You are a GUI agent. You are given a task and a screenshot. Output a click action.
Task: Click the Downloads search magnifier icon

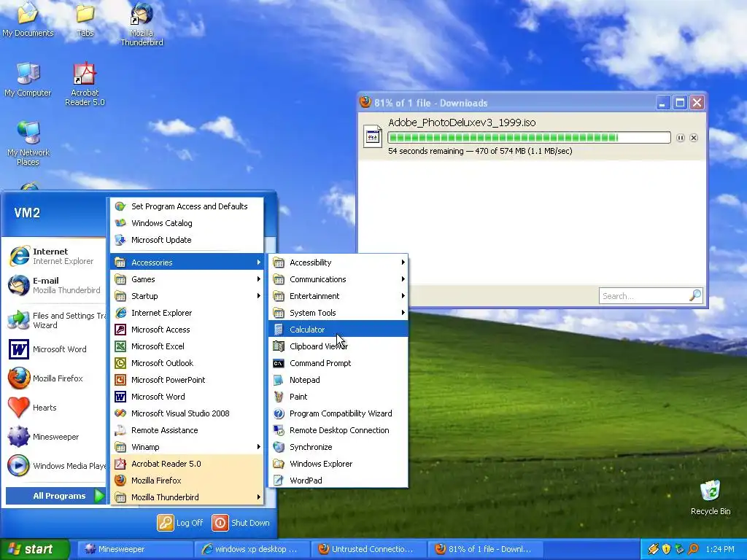click(695, 295)
